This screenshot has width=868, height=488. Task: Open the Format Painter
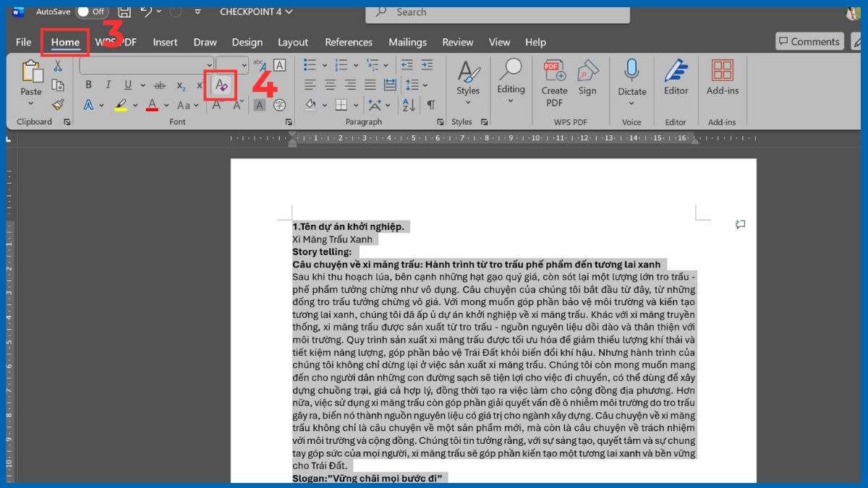58,105
